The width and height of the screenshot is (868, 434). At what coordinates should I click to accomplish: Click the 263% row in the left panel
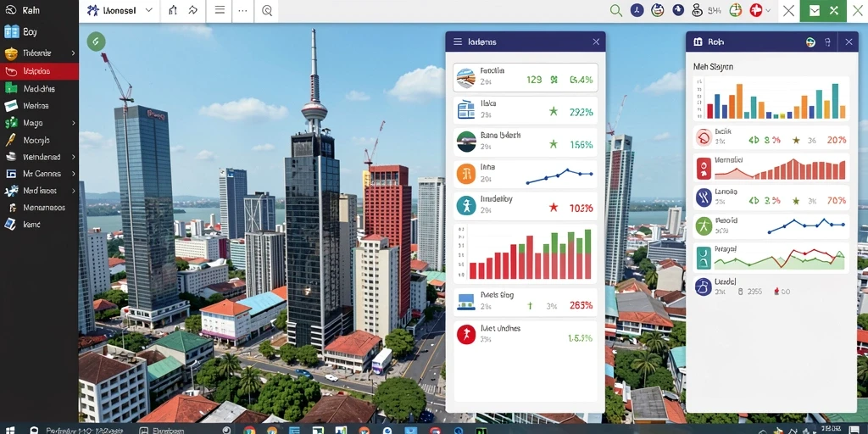click(526, 301)
